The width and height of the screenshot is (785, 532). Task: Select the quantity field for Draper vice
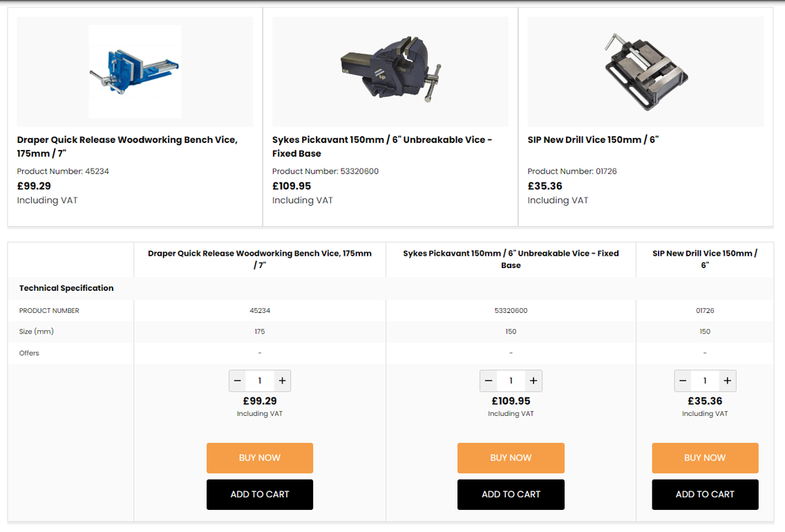pyautogui.click(x=260, y=381)
